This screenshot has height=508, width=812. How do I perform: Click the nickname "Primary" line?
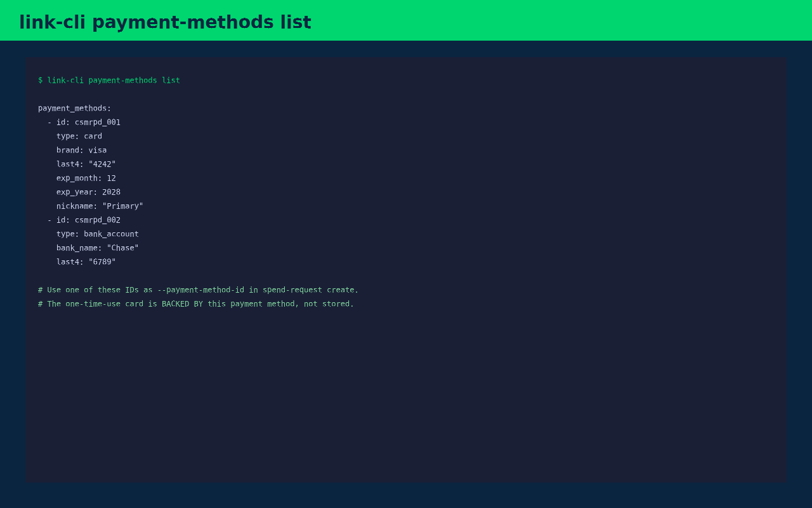coord(100,206)
